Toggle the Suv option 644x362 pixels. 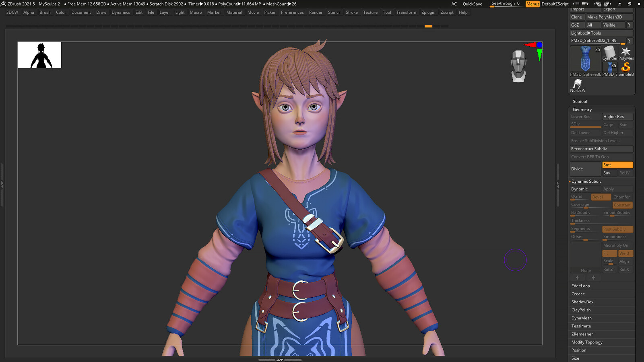(609, 173)
